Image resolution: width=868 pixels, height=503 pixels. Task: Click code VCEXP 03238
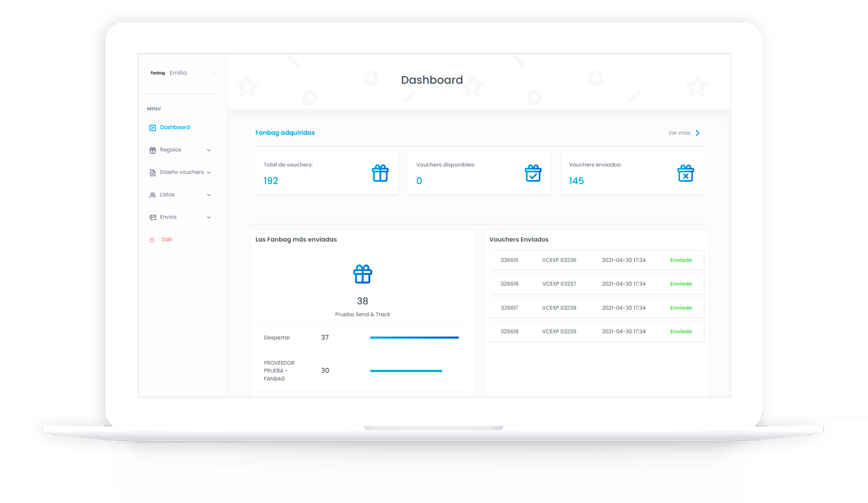(559, 308)
